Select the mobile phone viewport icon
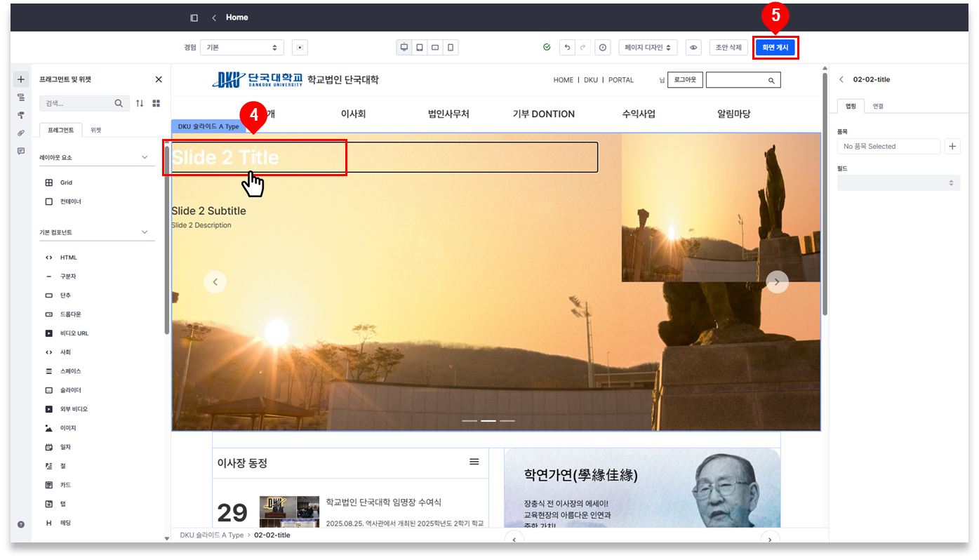This screenshot has height=560, width=979. pos(451,48)
